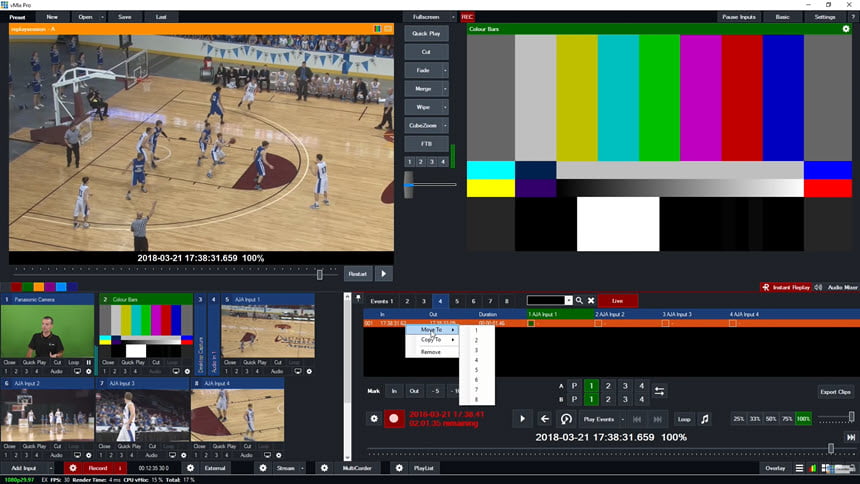Image resolution: width=860 pixels, height=484 pixels.
Task: Click the circular replay arrow icon
Action: [x=566, y=419]
